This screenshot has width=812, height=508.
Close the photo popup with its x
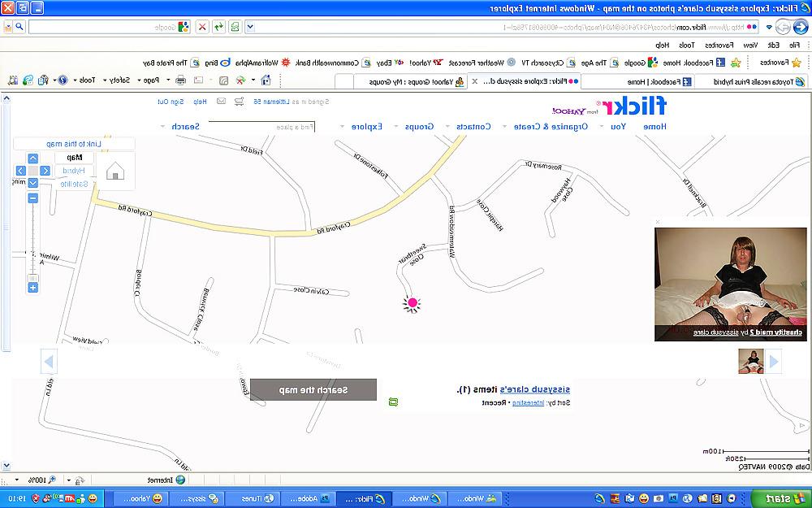point(658,222)
